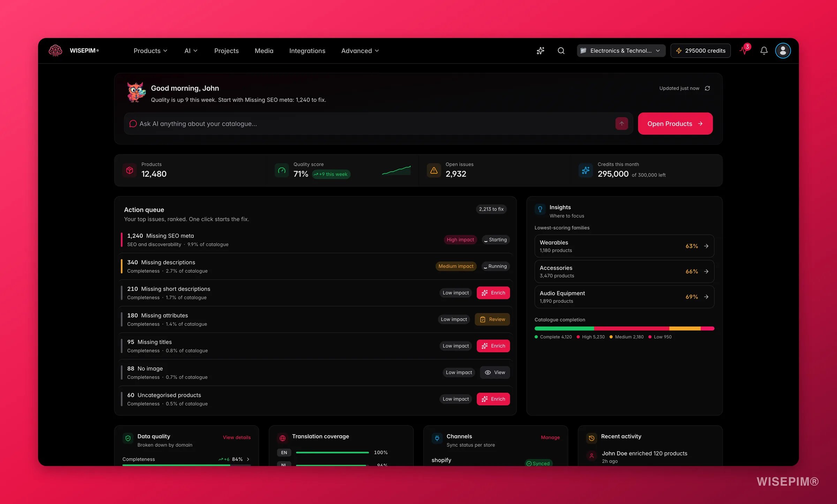Image resolution: width=837 pixels, height=504 pixels.
Task: Click the lightning icon in credits badge
Action: pos(679,51)
